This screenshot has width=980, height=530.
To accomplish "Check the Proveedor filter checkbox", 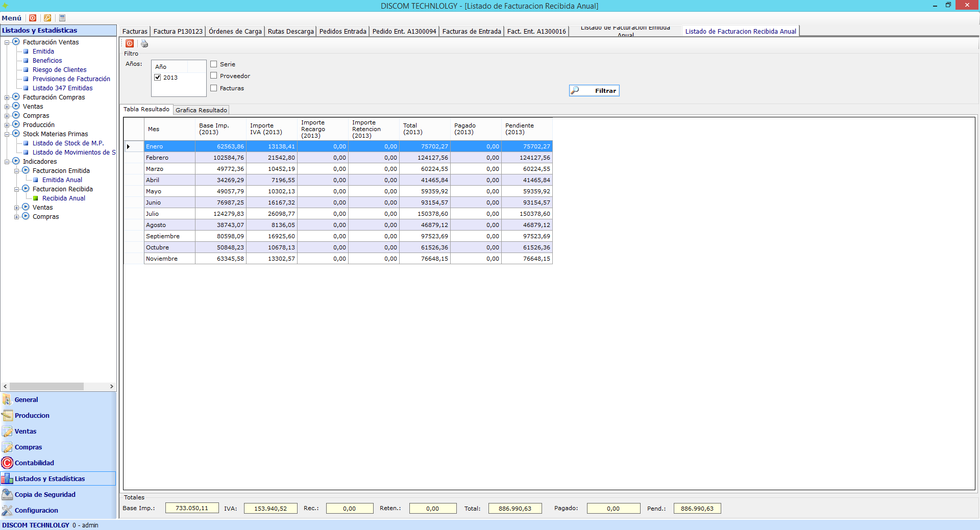I will coord(214,76).
